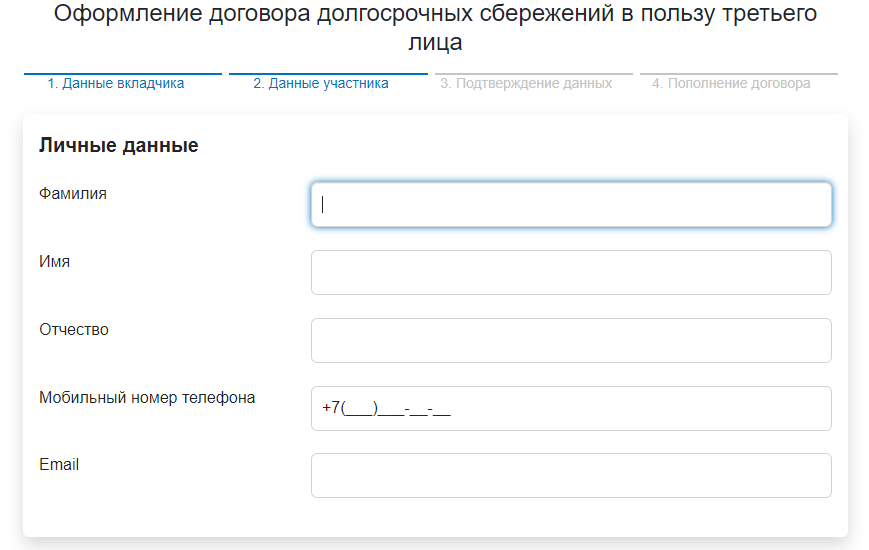The height and width of the screenshot is (550, 869).
Task: Click the Мобильный номер телефона label
Action: point(147,398)
